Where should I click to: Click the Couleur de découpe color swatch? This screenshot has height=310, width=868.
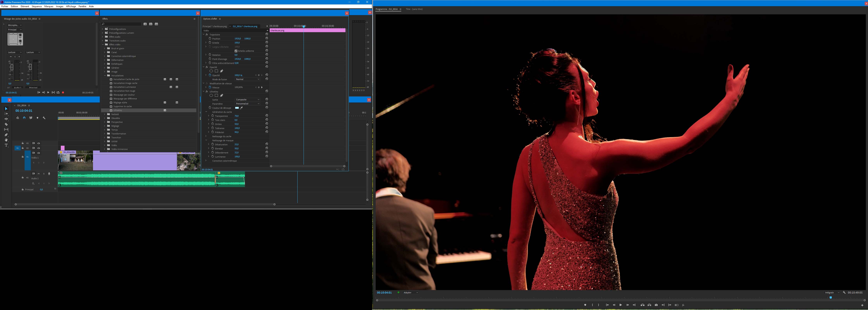(237, 108)
